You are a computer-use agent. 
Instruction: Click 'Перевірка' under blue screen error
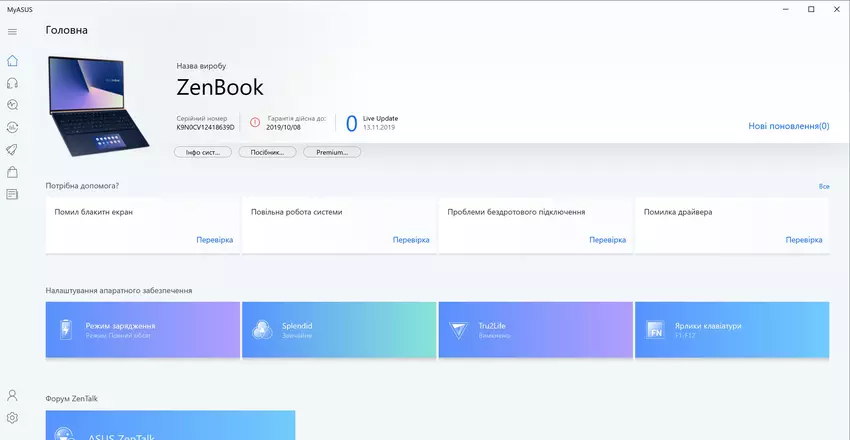tap(214, 240)
